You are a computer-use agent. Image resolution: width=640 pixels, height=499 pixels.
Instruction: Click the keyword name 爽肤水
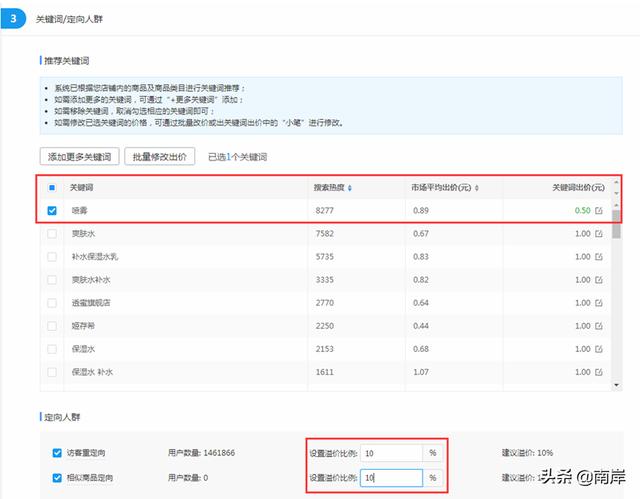click(x=83, y=234)
